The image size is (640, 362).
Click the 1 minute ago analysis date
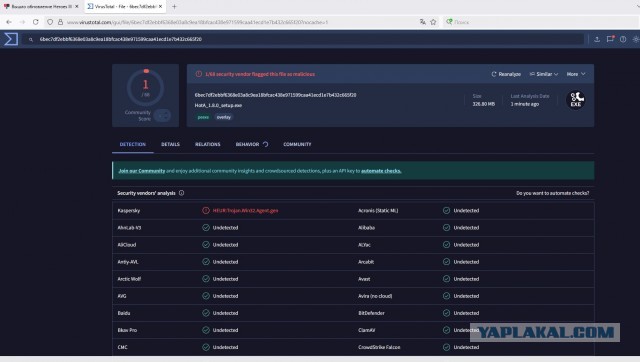(525, 104)
